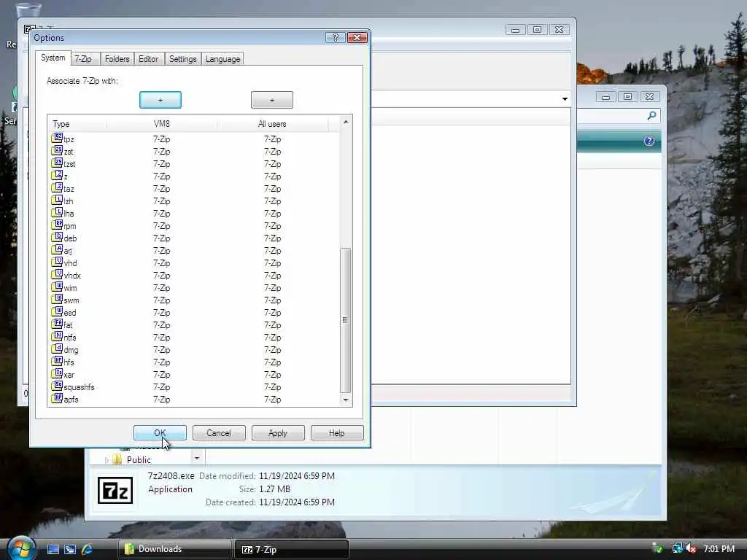Viewport: 747px width, 560px height.
Task: Open the Settings tab
Action: pos(183,59)
